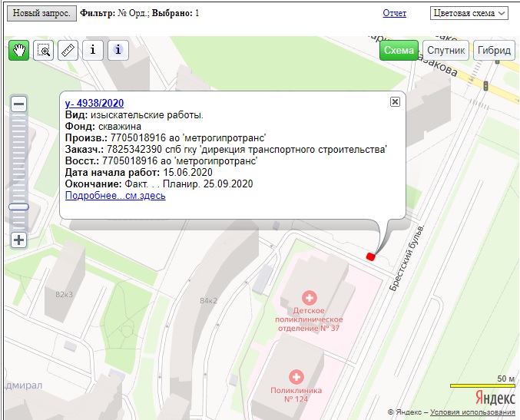Open order link у- 4938/2020
This screenshot has height=420, width=520.
[94, 104]
